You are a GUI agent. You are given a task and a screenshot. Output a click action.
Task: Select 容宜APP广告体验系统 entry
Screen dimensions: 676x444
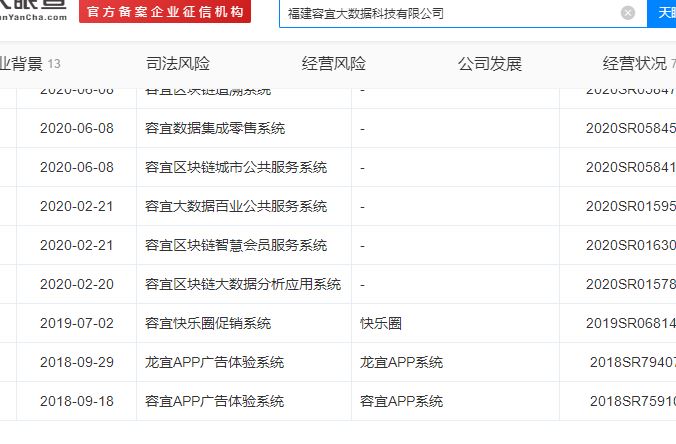(x=214, y=401)
